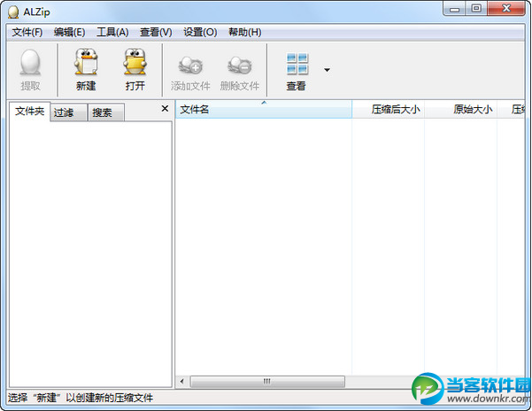The width and height of the screenshot is (532, 411).
Task: Click the Delete Files (删除文件) icon
Action: click(x=240, y=66)
